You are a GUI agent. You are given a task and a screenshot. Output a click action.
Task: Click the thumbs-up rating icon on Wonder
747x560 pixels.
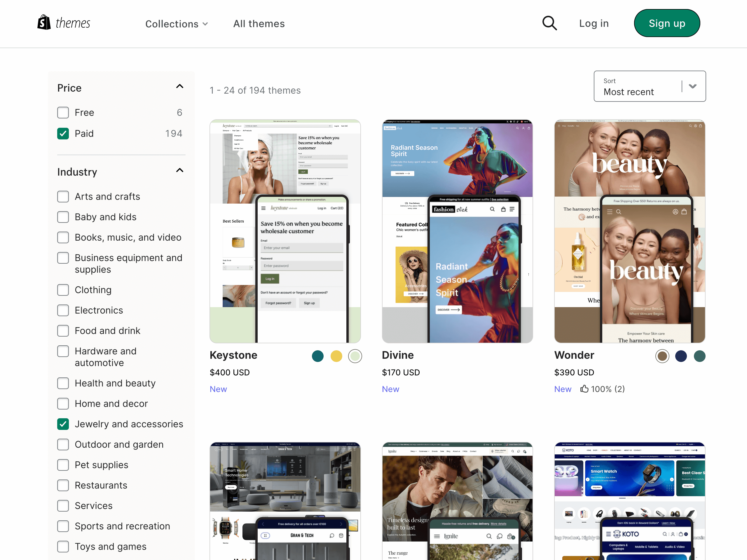click(x=584, y=389)
